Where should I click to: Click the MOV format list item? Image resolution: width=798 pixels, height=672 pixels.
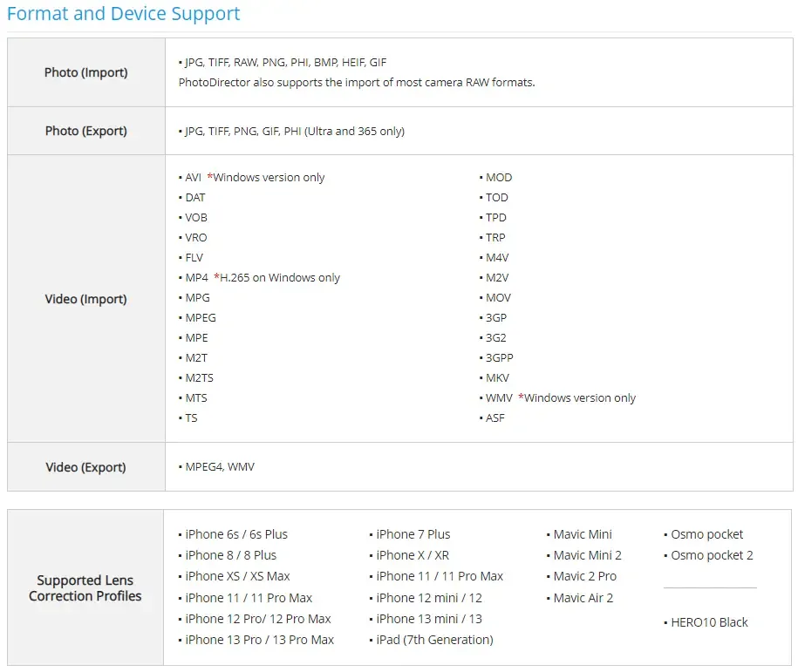point(498,298)
